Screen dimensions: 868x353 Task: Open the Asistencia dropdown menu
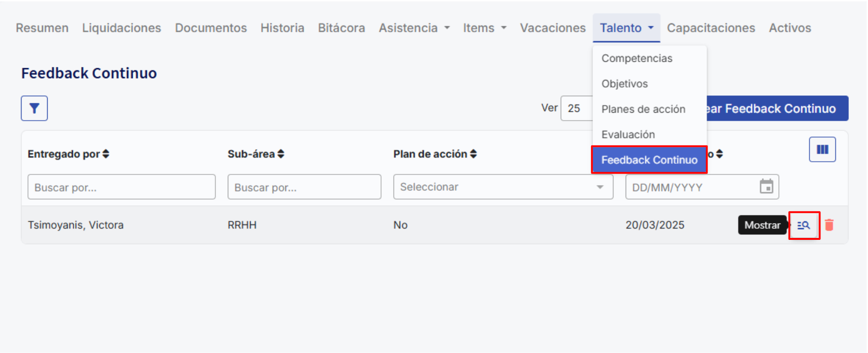pyautogui.click(x=414, y=28)
